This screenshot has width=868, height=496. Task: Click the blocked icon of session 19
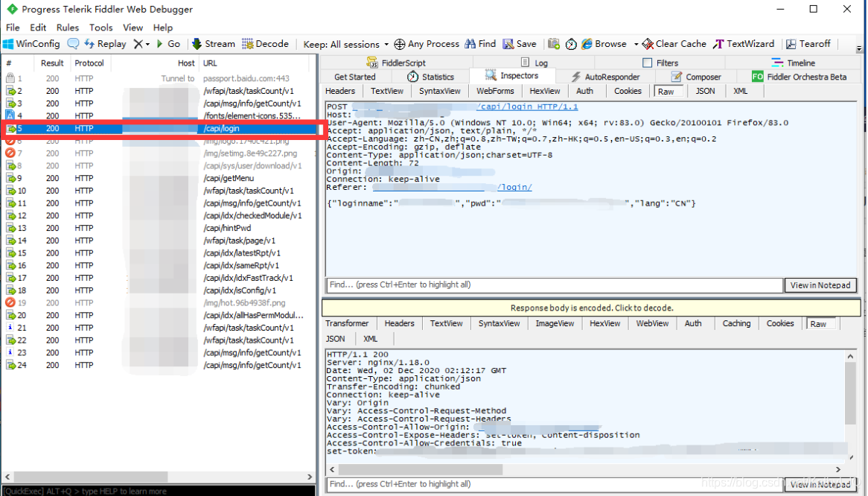point(10,303)
